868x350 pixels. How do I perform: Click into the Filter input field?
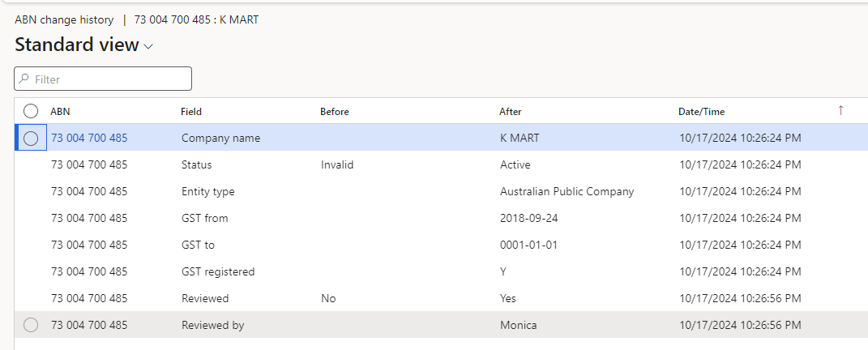pyautogui.click(x=109, y=79)
